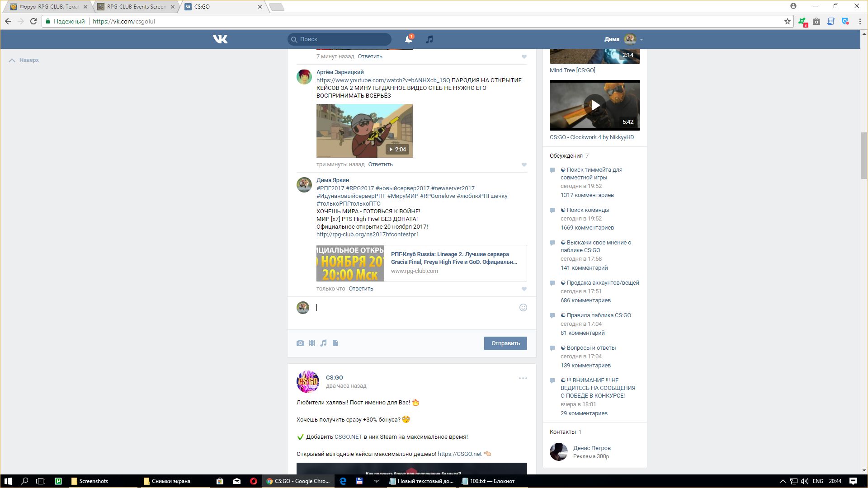Like Артём Зарницкий's comment heart
This screenshot has width=868, height=488.
(524, 165)
